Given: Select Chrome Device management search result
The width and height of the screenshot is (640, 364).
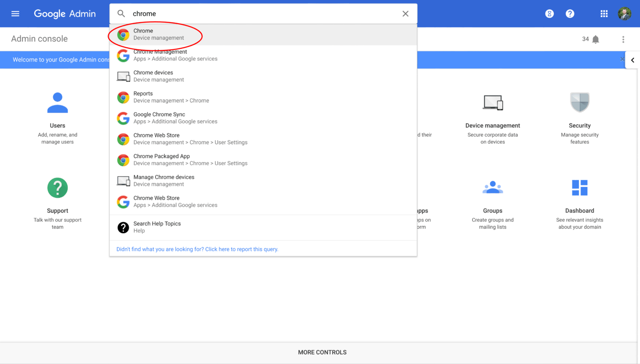Looking at the screenshot, I should pos(263,35).
